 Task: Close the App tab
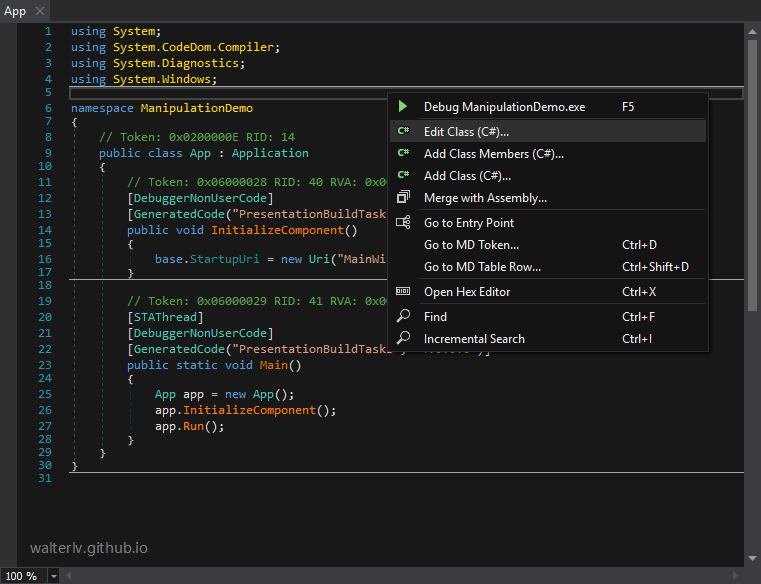click(40, 11)
